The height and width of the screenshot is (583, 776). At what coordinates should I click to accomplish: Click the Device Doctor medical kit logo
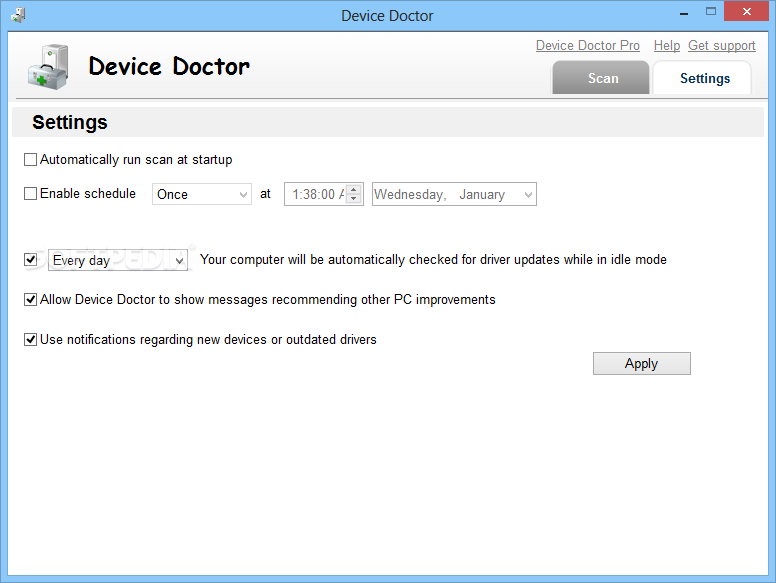[48, 67]
